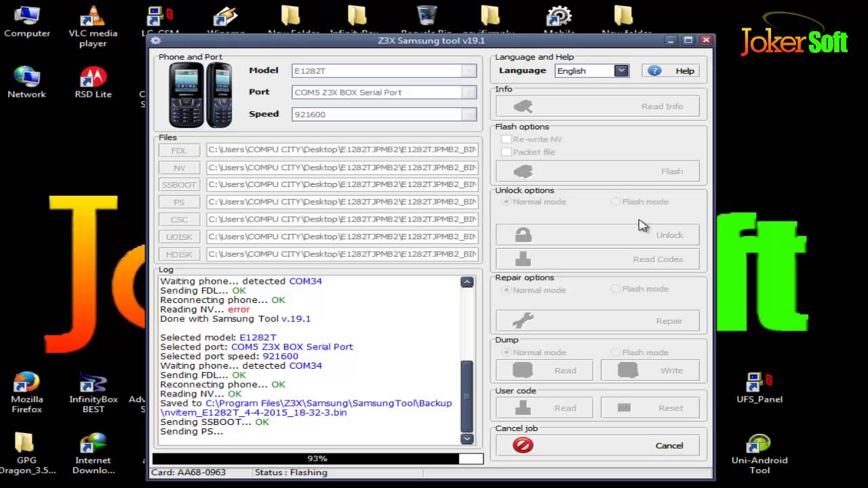Open the Mobile gear shortcut icon
Viewport: 868px width, 488px height.
(x=559, y=19)
